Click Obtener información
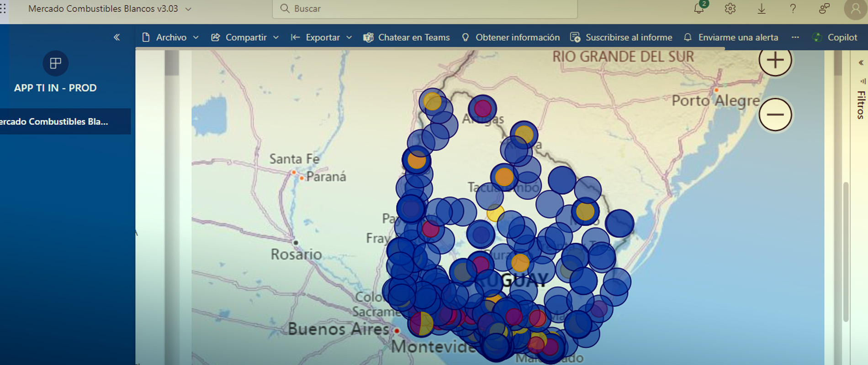The height and width of the screenshot is (365, 868). pyautogui.click(x=511, y=37)
